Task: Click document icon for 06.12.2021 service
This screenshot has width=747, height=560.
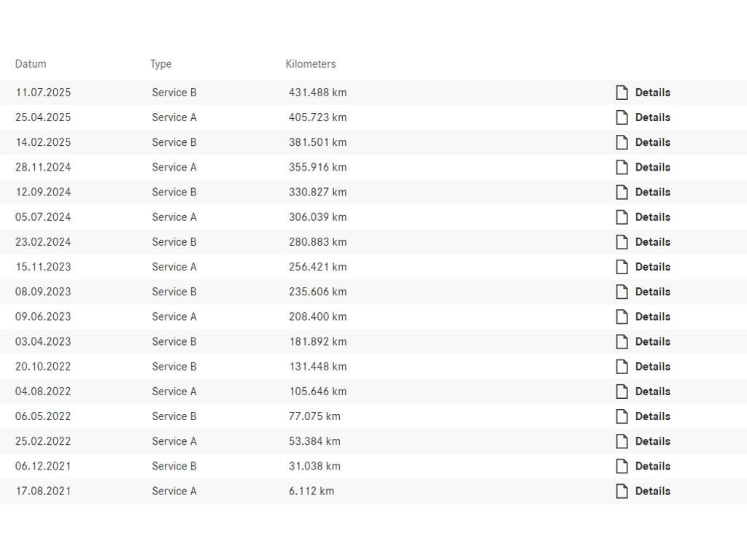Action: pos(622,466)
